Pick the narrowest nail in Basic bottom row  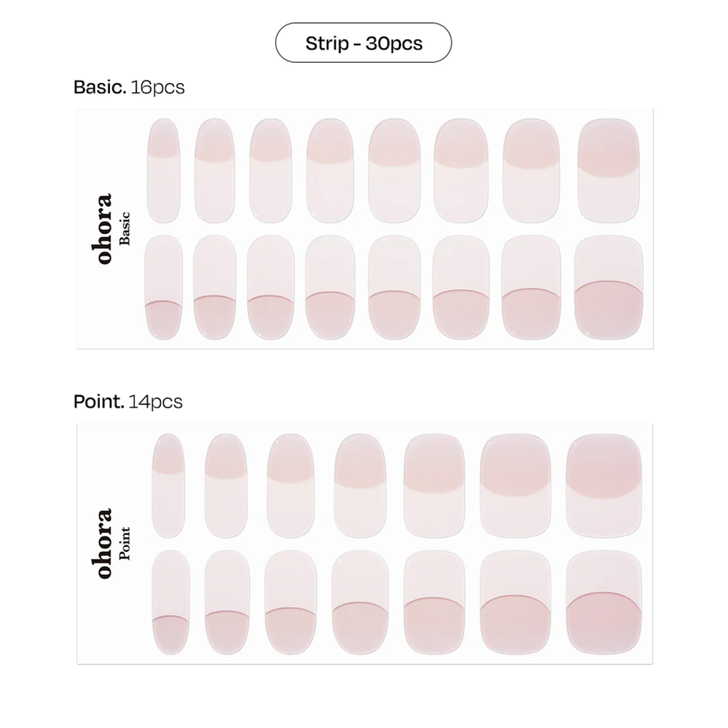(x=163, y=287)
